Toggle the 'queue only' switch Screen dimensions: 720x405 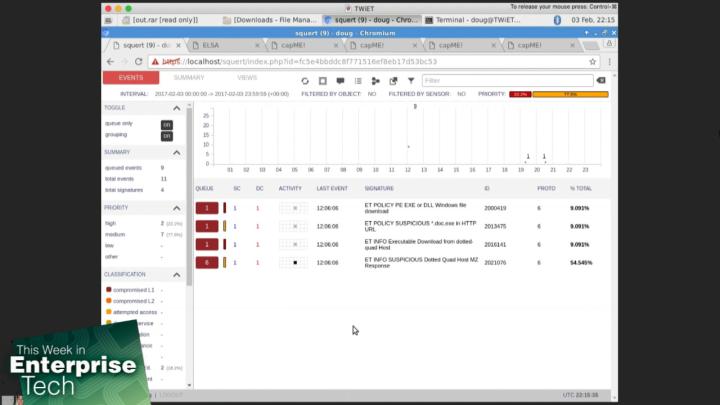pos(167,124)
